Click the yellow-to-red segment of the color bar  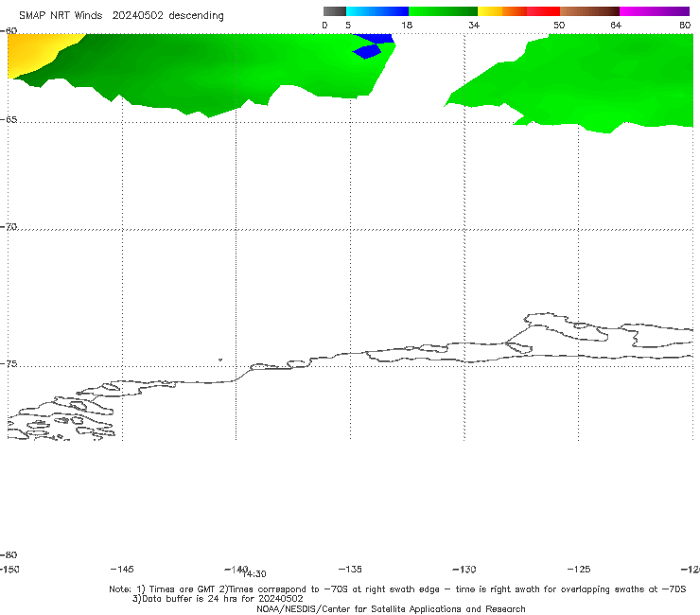[518, 11]
